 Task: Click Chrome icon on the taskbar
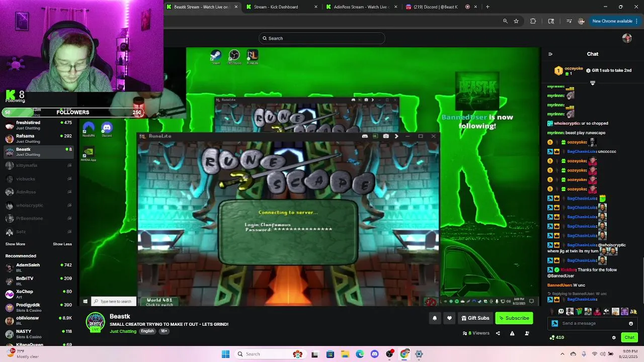[x=404, y=354]
